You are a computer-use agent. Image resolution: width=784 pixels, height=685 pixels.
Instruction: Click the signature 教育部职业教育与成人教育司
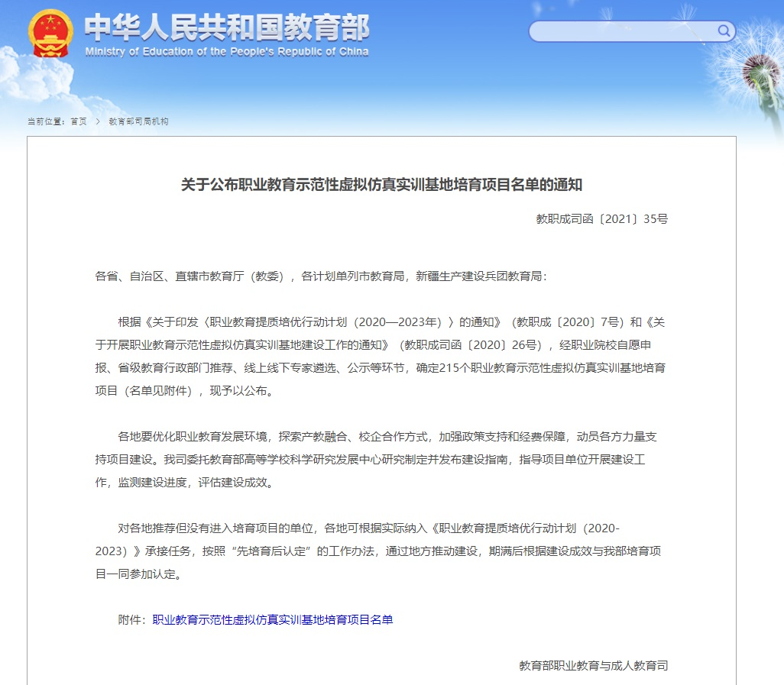point(594,665)
